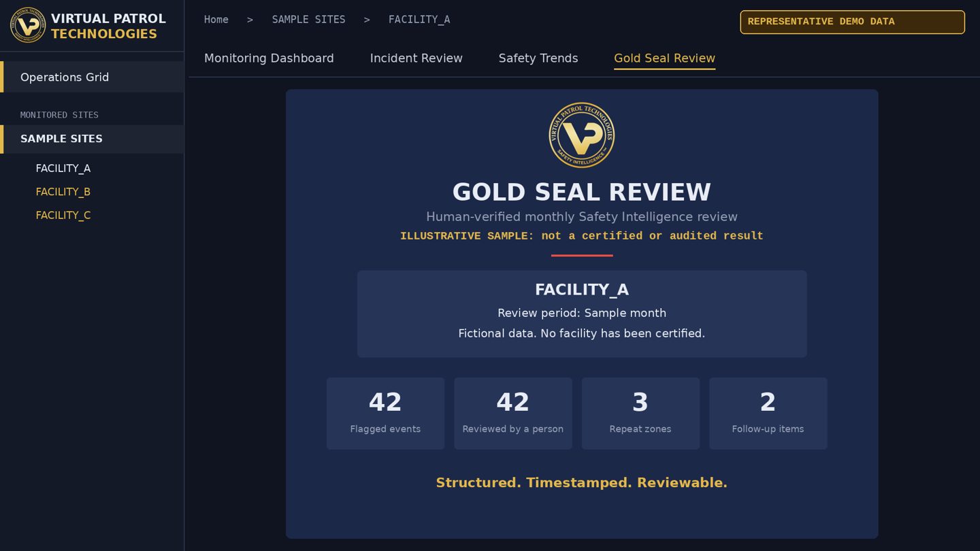Click the MONITORED SITES section label
The height and width of the screenshot is (551, 980).
pos(59,115)
